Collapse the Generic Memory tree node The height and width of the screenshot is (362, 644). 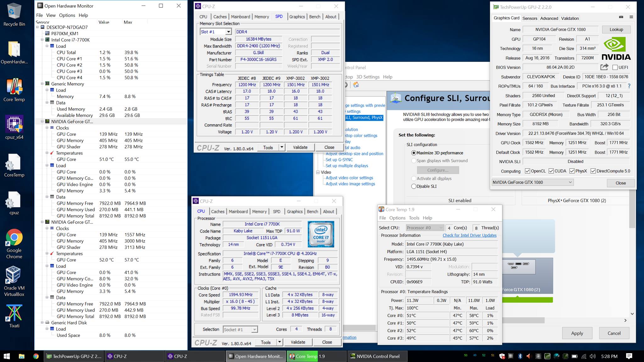click(x=42, y=84)
